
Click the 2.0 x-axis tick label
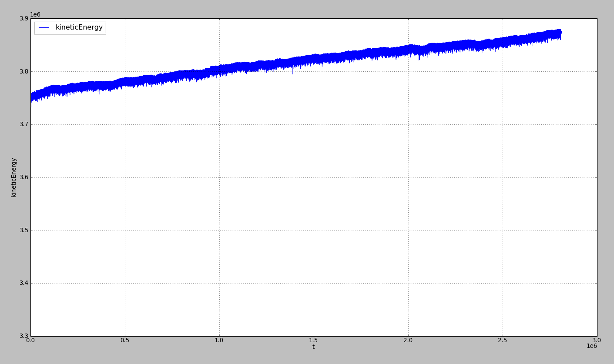point(408,340)
